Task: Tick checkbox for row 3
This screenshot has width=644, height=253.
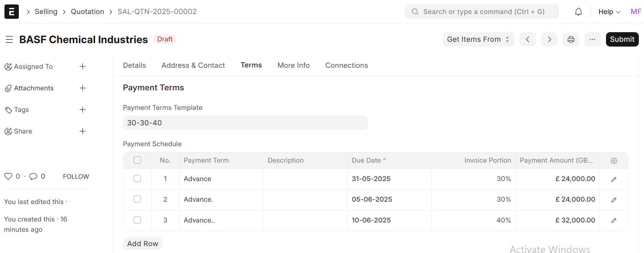Action: point(137,220)
